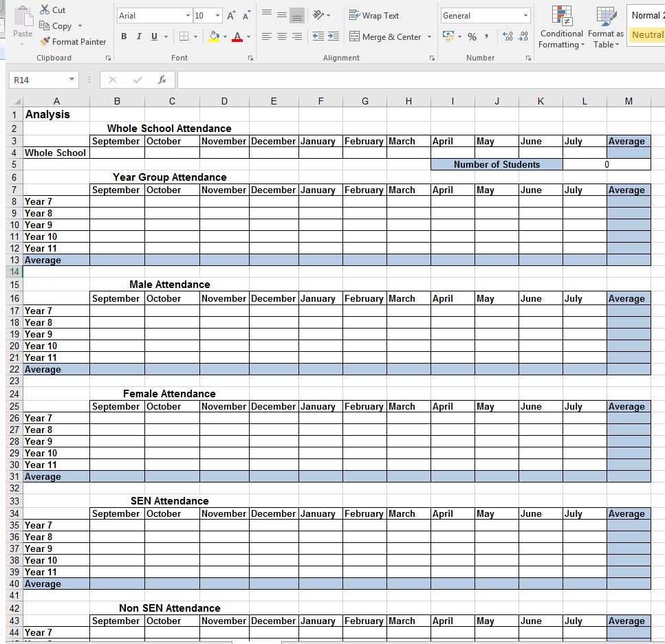This screenshot has width=665, height=644.
Task: Apply Percent Style format
Action: pyautogui.click(x=472, y=37)
